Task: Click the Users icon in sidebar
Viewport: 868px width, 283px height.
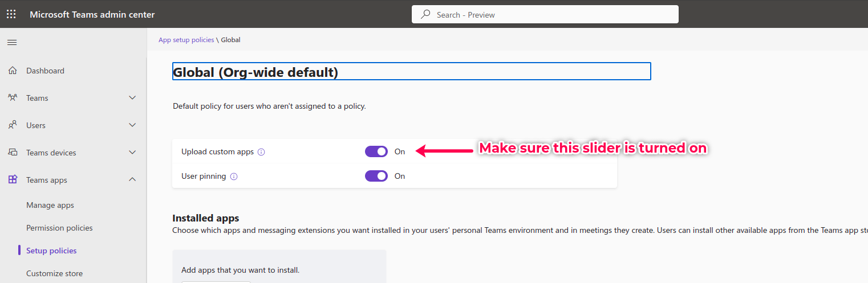Action: 13,125
